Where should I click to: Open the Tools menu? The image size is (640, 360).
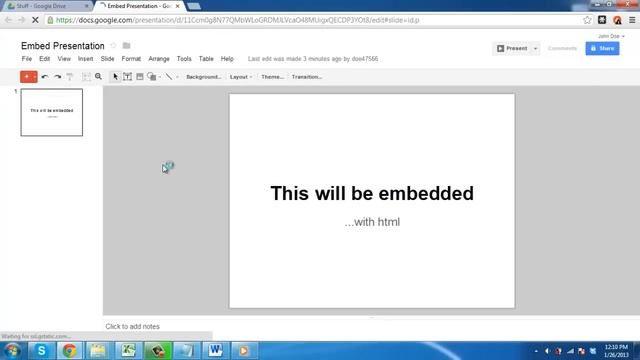point(184,59)
